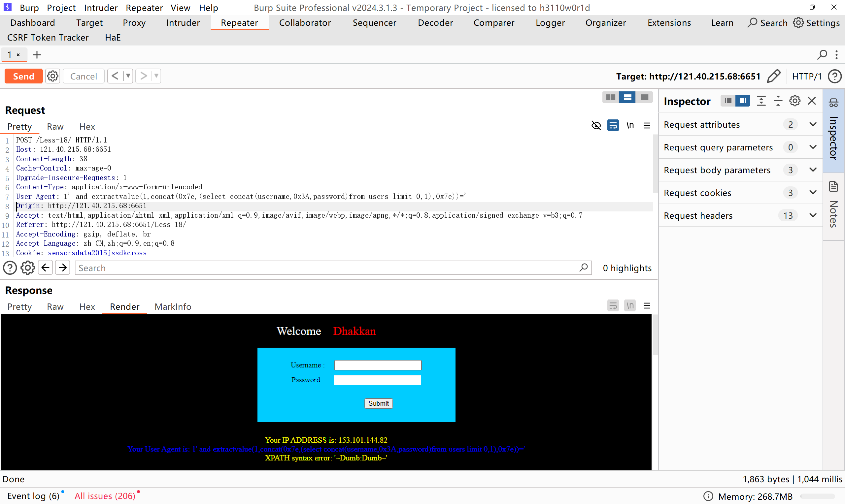Viewport: 845px width, 504px height.
Task: Open response editor hamburger menu
Action: click(647, 306)
